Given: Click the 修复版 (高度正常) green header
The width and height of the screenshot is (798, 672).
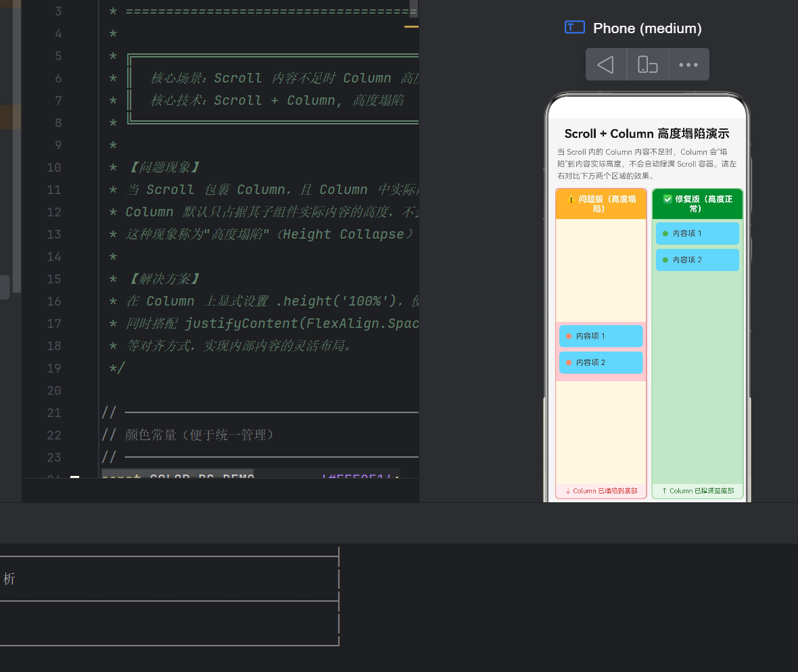Looking at the screenshot, I should coord(697,204).
